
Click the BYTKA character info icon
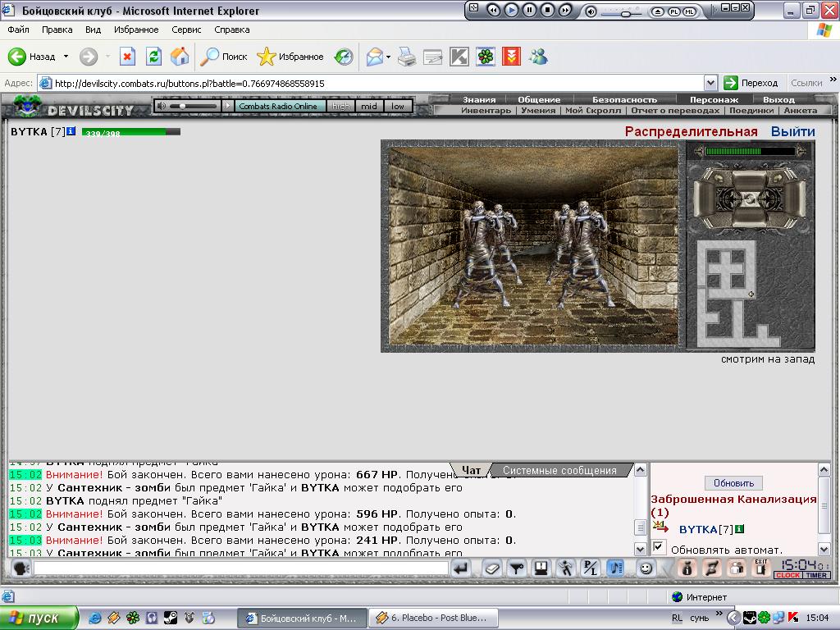point(71,130)
